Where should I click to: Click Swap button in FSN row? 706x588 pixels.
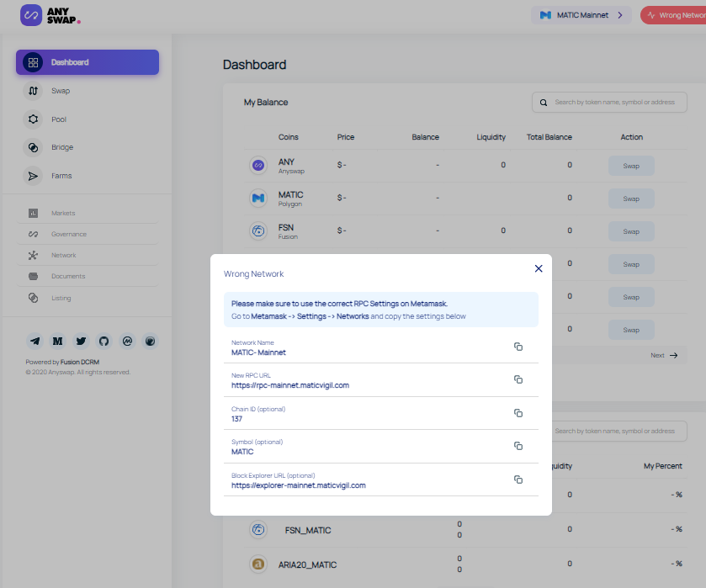pos(631,231)
